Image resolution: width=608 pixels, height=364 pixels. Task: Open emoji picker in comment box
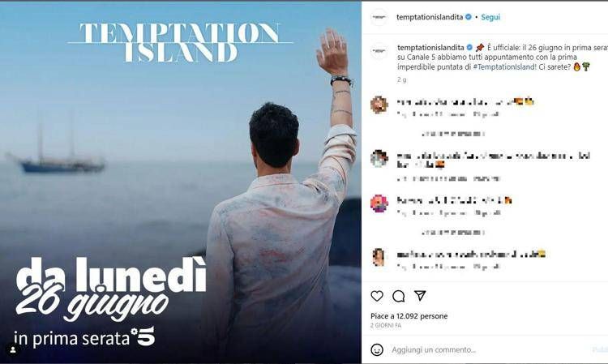(x=377, y=349)
